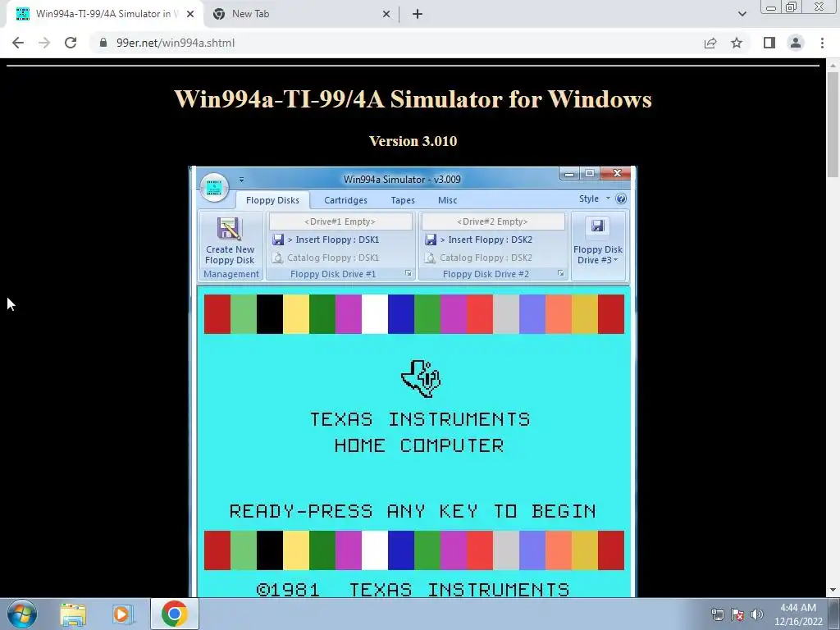Click the "Management" group label
Image resolution: width=840 pixels, height=630 pixels.
[x=231, y=274]
